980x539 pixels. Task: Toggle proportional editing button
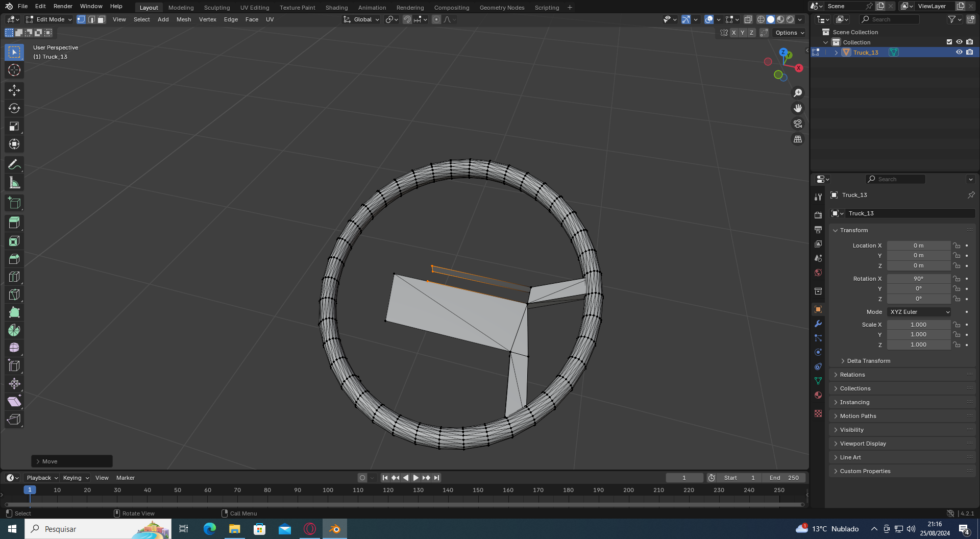pos(436,19)
